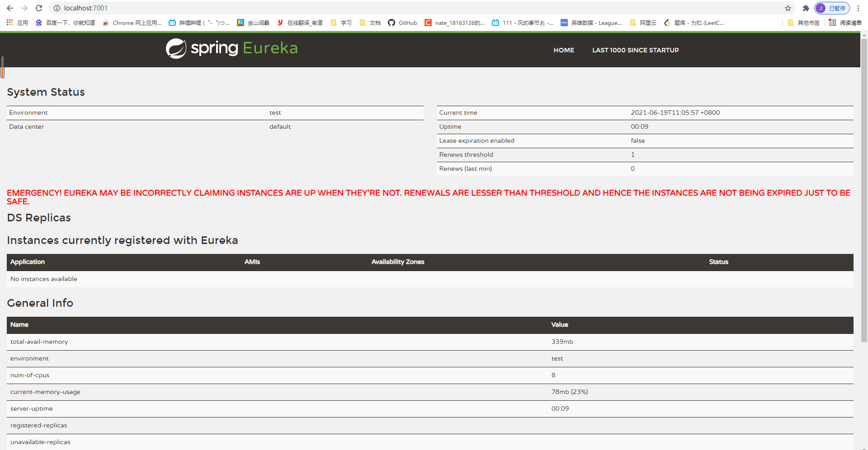Click the AMIs column header

pyautogui.click(x=252, y=262)
